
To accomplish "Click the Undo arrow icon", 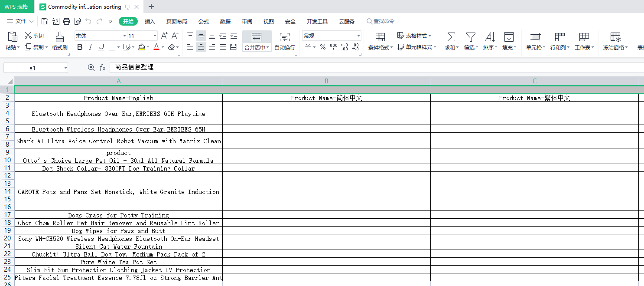I will coord(88,21).
